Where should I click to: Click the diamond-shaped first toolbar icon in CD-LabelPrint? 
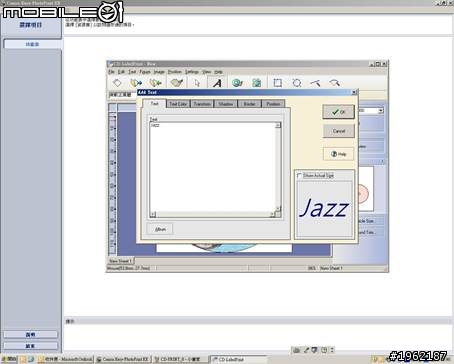(x=117, y=83)
